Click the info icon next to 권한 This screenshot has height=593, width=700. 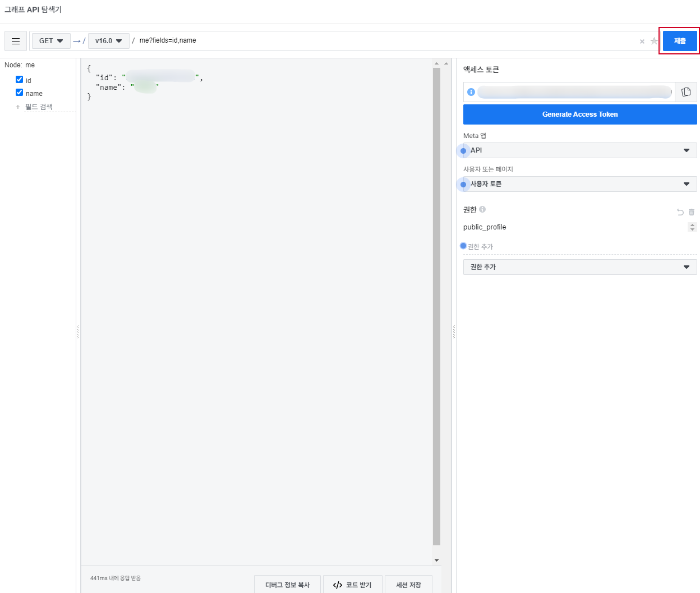(x=482, y=209)
